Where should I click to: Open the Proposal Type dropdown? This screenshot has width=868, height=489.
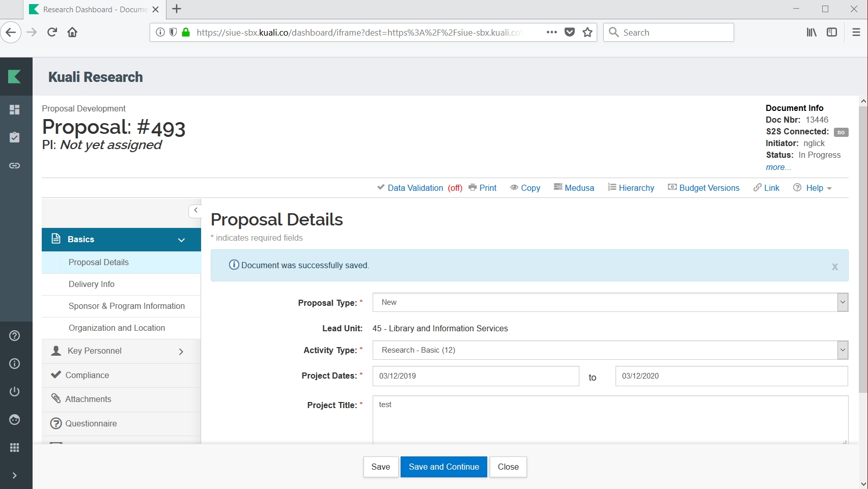pyautogui.click(x=610, y=302)
